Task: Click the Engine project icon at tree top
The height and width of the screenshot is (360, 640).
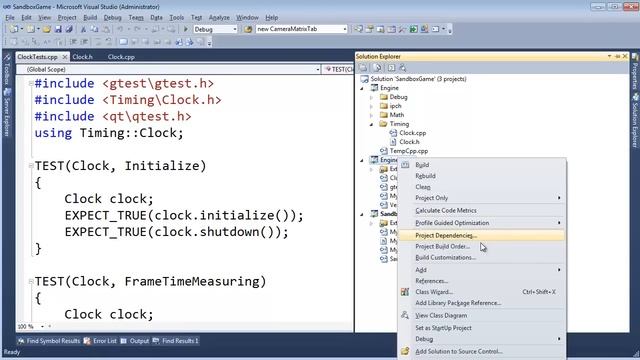Action: tap(374, 88)
